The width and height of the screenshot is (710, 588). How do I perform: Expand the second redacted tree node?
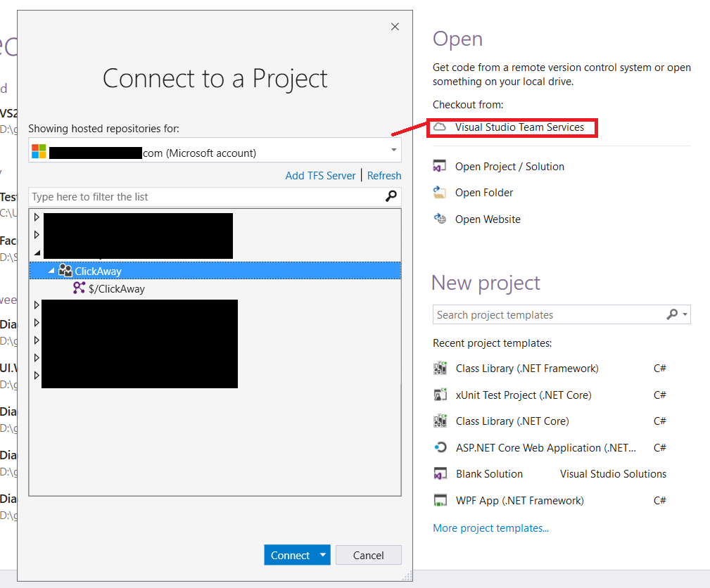(x=37, y=235)
